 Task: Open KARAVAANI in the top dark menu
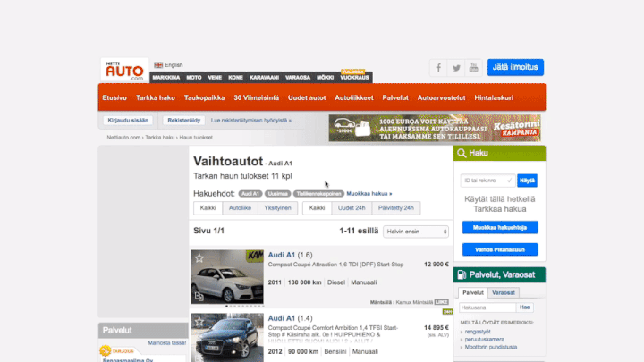(264, 77)
